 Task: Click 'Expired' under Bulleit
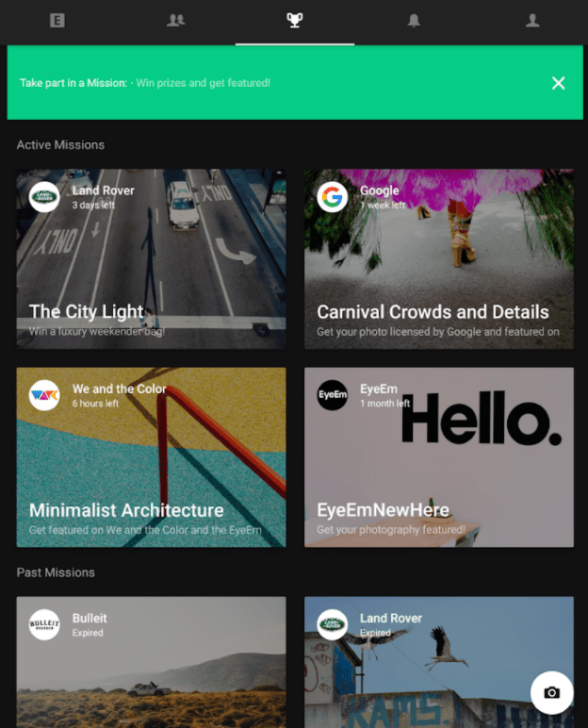point(88,633)
